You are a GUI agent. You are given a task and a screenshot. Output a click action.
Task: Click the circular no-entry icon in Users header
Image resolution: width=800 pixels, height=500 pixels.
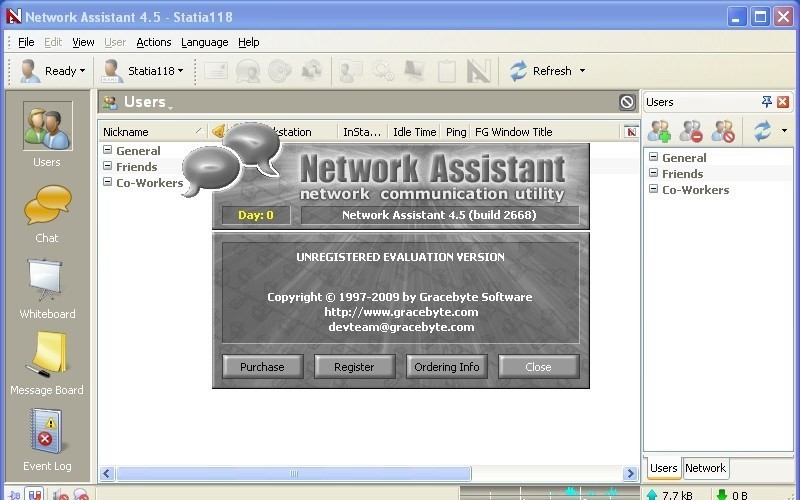[627, 102]
